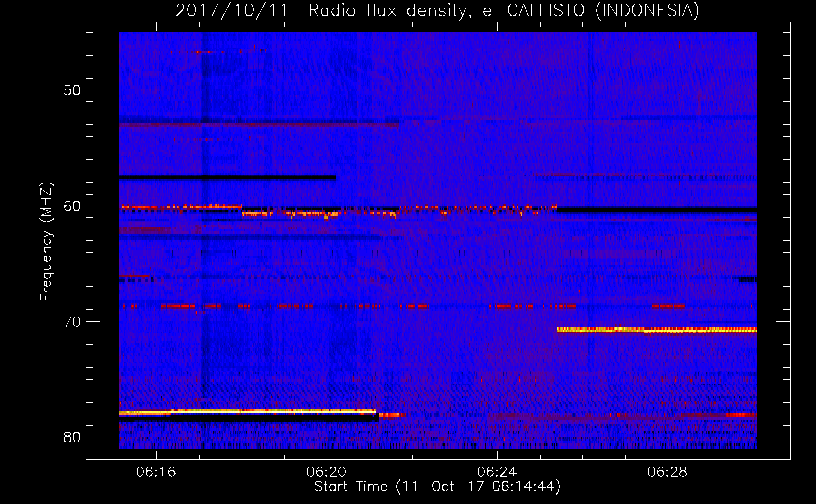The image size is (816, 504).
Task: Click the 60 frequency tick label
Action: (x=73, y=206)
